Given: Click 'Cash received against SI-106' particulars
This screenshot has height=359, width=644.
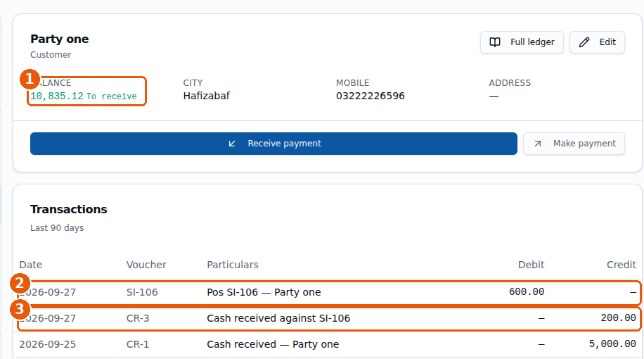Looking at the screenshot, I should pos(278,318).
